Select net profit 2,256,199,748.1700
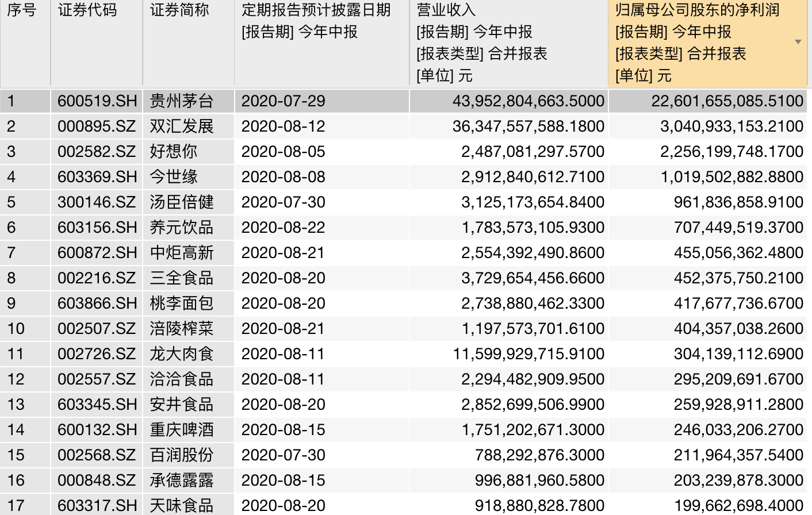The width and height of the screenshot is (812, 515). pos(732,152)
